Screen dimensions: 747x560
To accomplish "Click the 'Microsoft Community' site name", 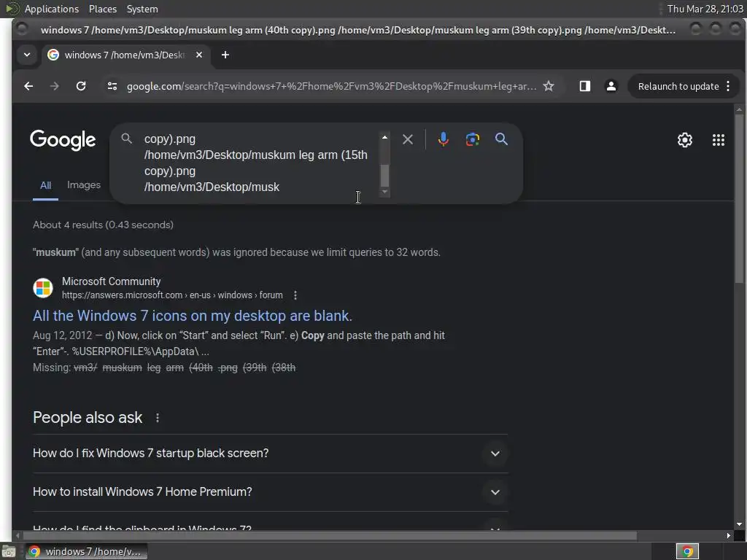I will point(111,281).
